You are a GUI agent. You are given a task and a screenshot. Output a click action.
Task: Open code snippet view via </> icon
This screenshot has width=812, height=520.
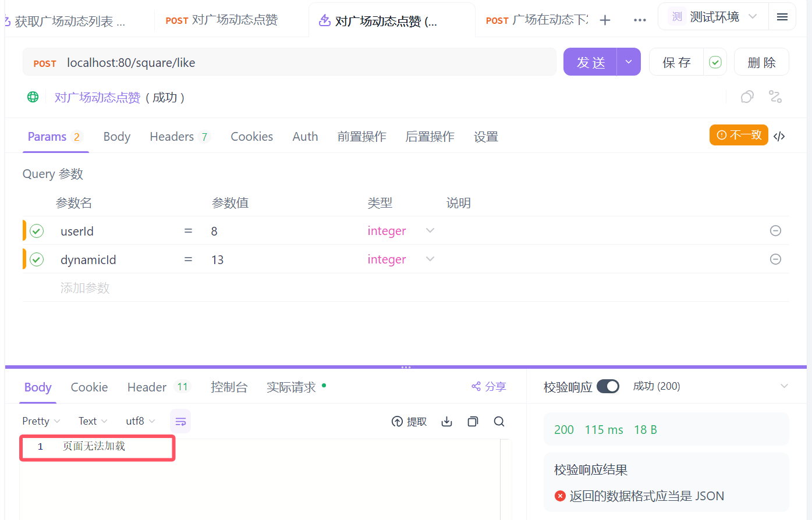[779, 136]
